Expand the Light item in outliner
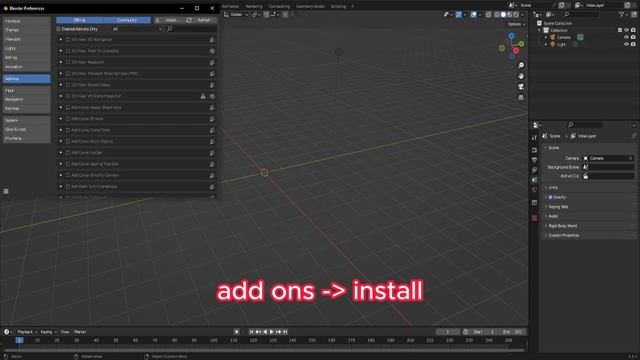This screenshot has width=640, height=360. [x=546, y=44]
